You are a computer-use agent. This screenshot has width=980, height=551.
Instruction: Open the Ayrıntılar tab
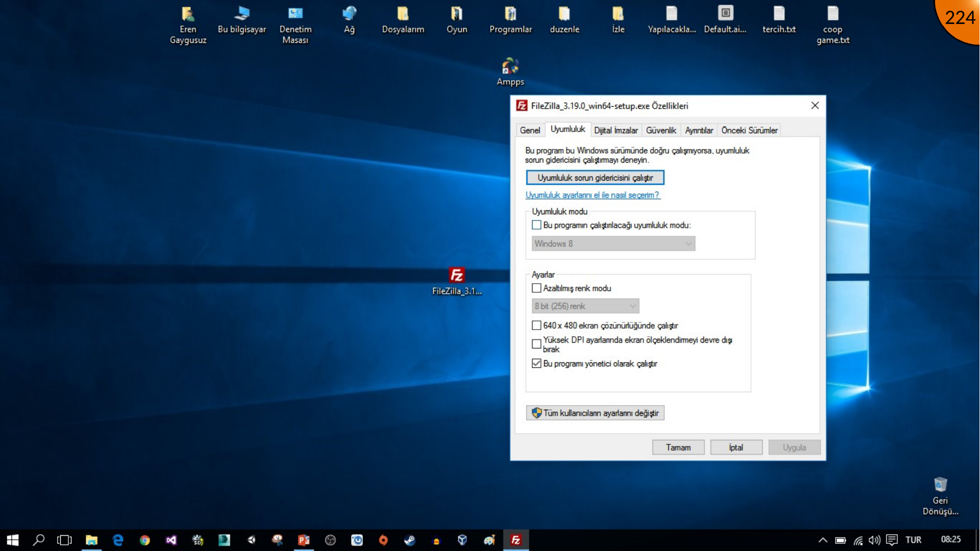699,131
